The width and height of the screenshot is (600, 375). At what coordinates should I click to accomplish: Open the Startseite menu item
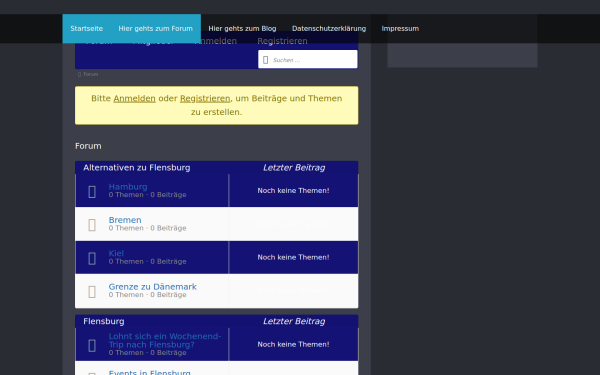pos(86,29)
